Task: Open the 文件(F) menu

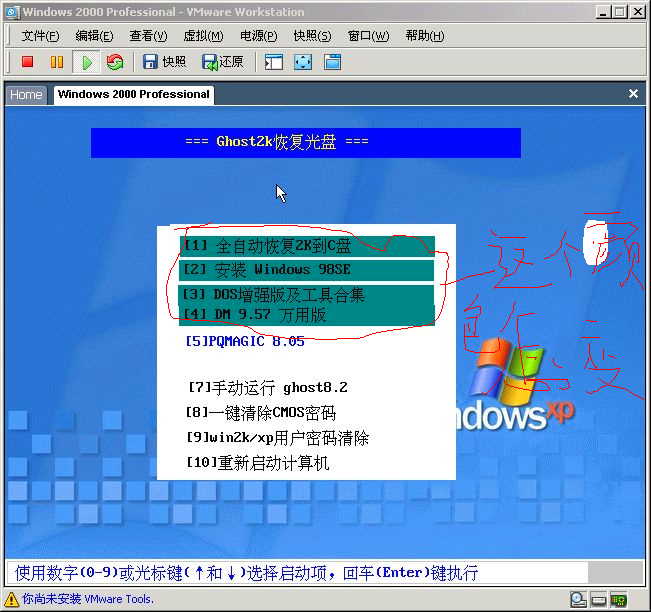Action: tap(40, 36)
